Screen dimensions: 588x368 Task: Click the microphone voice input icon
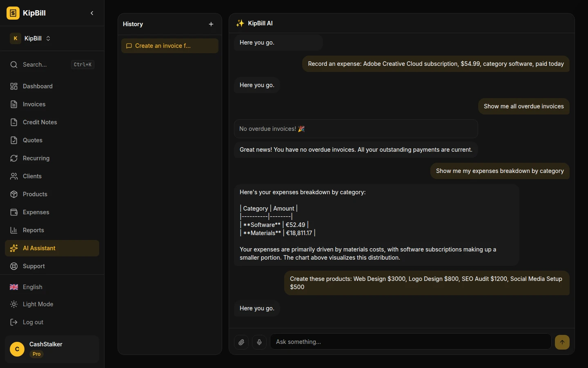[259, 342]
